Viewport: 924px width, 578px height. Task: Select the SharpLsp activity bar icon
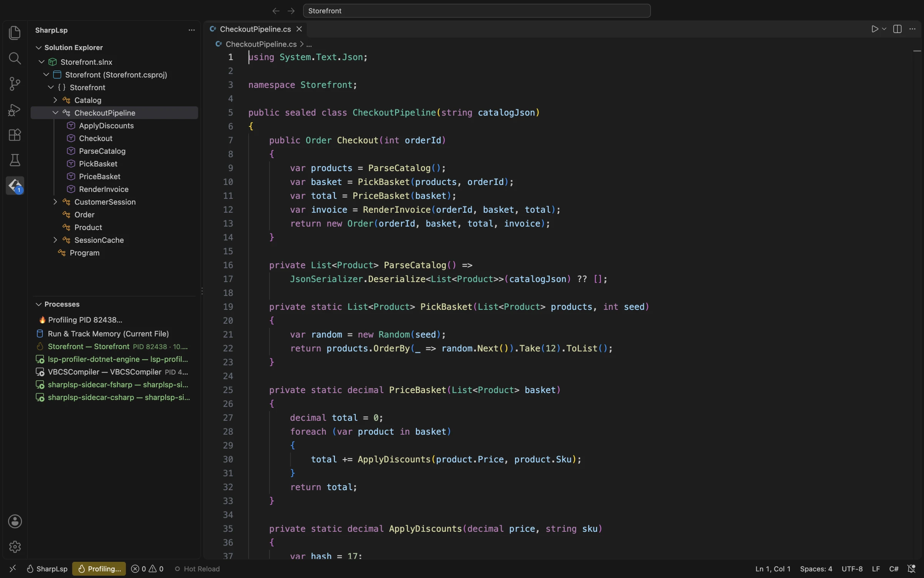pos(15,186)
